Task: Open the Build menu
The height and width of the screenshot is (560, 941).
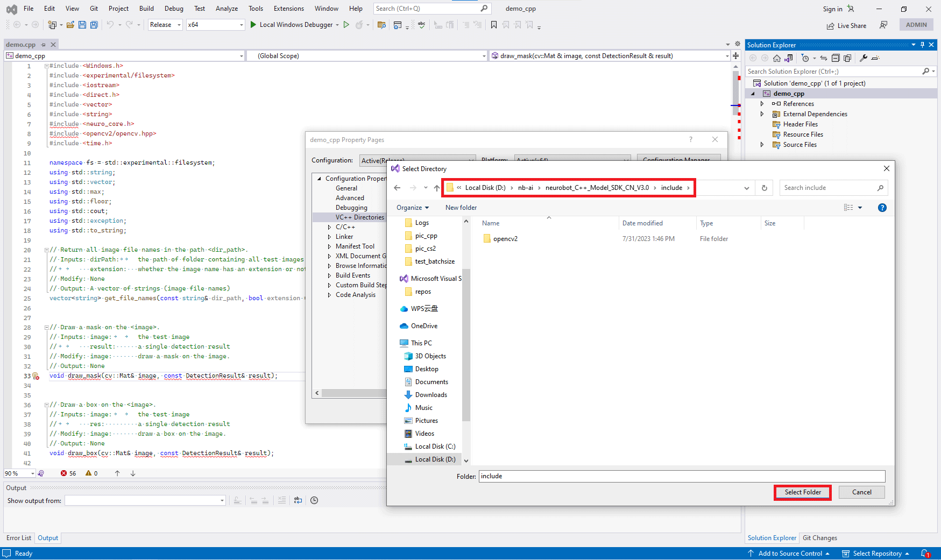Action: [146, 9]
